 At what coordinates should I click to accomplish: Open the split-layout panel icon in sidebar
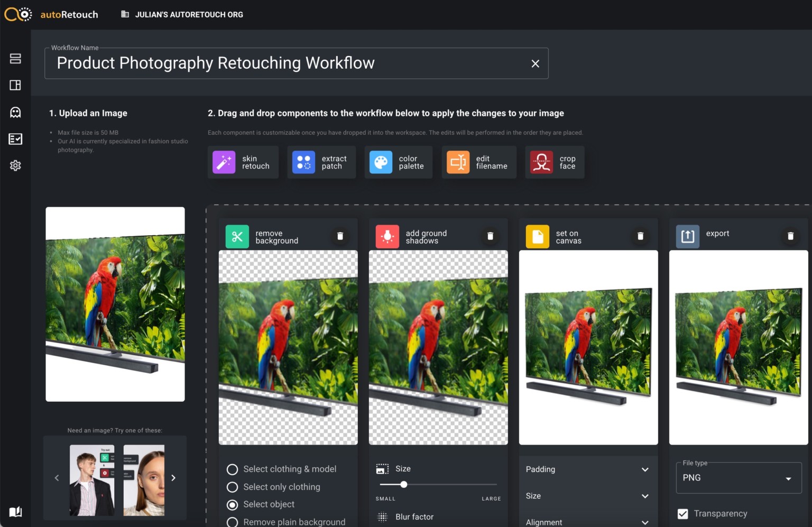coord(15,85)
